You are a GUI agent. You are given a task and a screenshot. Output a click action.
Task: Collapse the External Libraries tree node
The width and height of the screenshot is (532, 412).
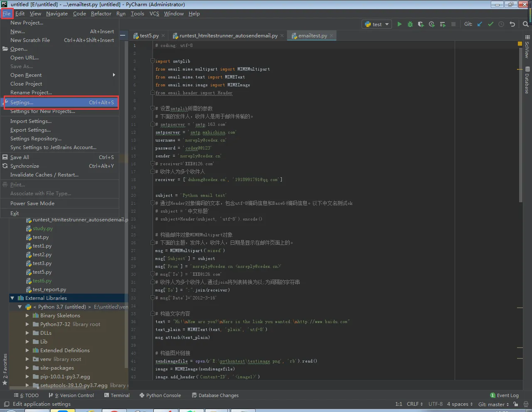coord(12,298)
